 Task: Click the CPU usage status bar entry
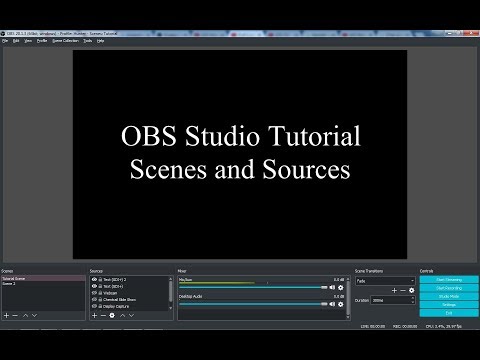(x=444, y=326)
